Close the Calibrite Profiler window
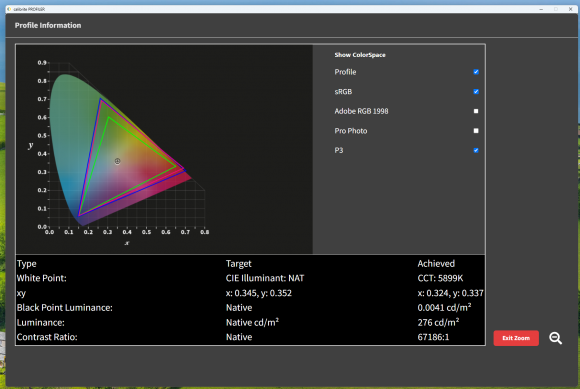The width and height of the screenshot is (580, 389). coord(570,9)
